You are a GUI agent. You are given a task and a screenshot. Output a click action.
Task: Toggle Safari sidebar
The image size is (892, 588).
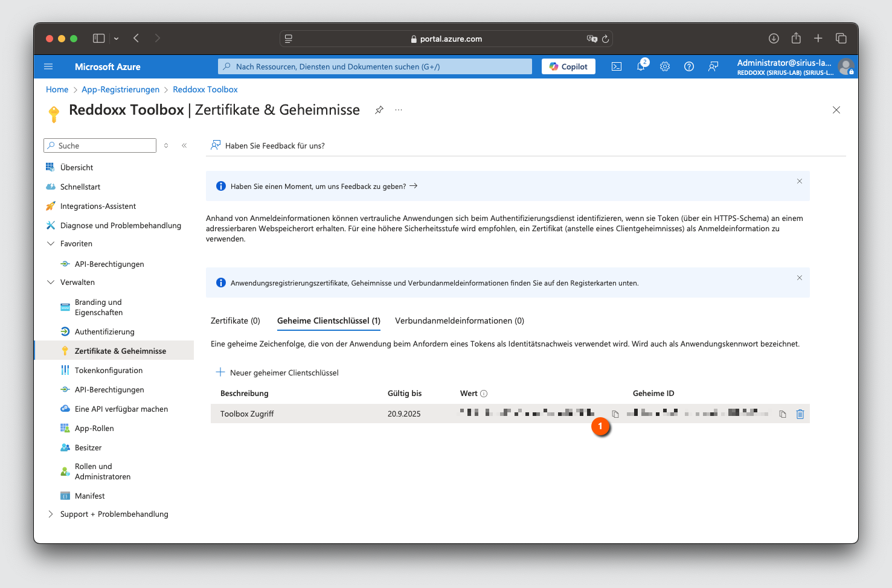[98, 38]
